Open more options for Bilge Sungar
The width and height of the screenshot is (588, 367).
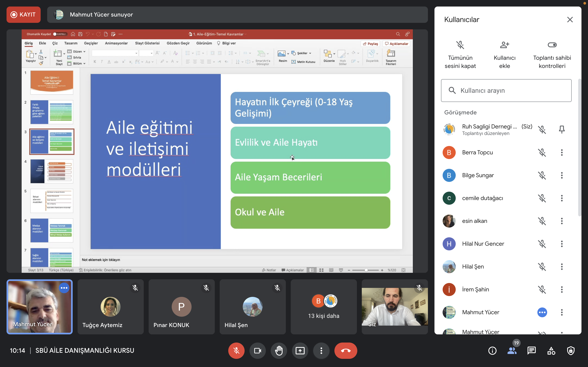pos(561,175)
